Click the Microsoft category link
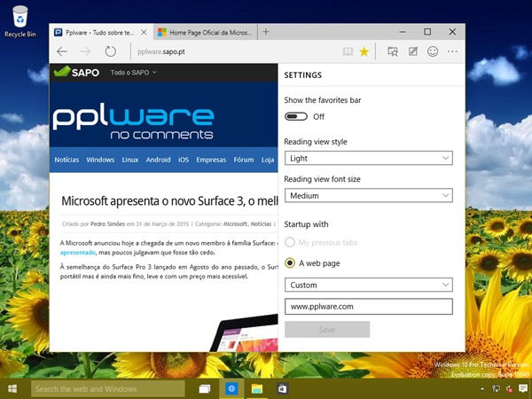 pyautogui.click(x=235, y=224)
